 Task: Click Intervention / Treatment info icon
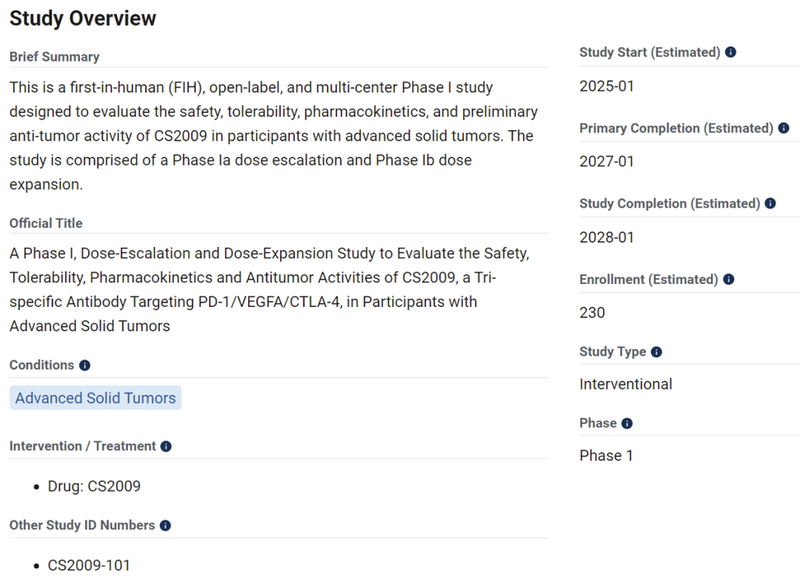click(166, 447)
